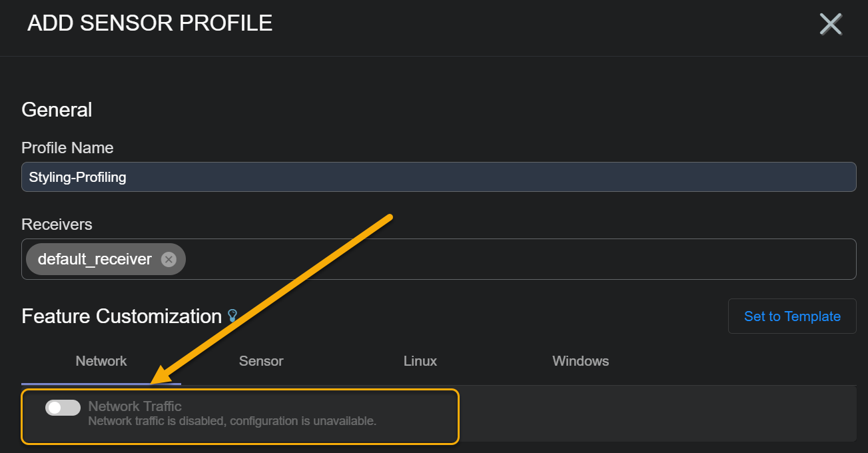868x453 pixels.
Task: Click the Profile Name label
Action: [67, 148]
